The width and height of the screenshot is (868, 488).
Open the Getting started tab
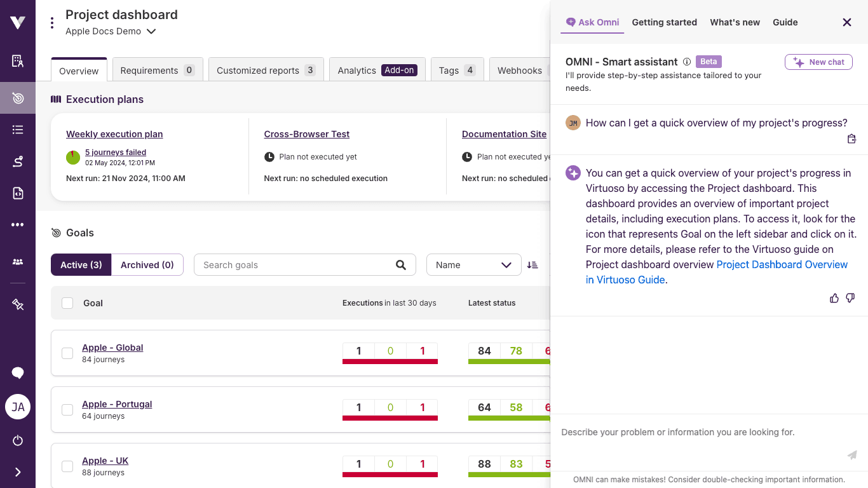664,22
